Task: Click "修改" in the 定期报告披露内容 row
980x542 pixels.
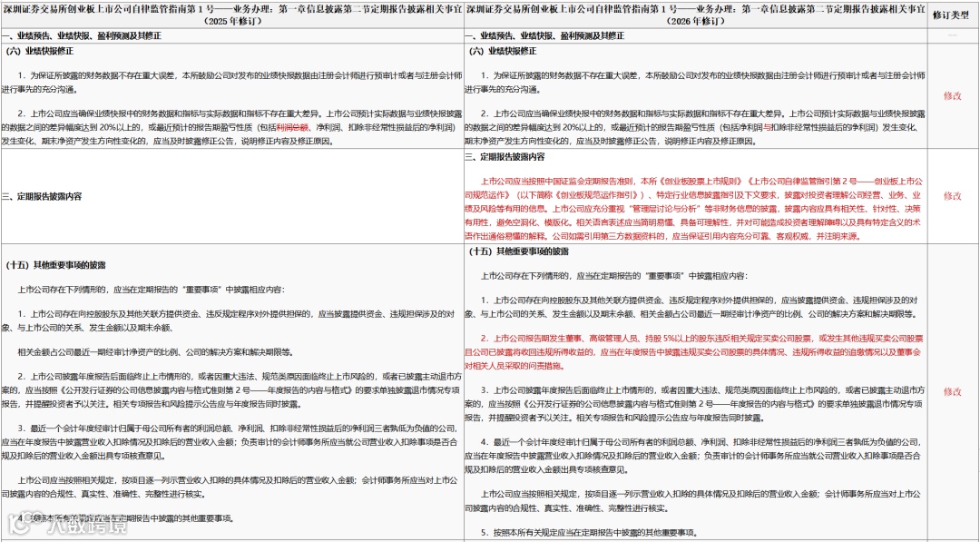Action: click(x=953, y=196)
